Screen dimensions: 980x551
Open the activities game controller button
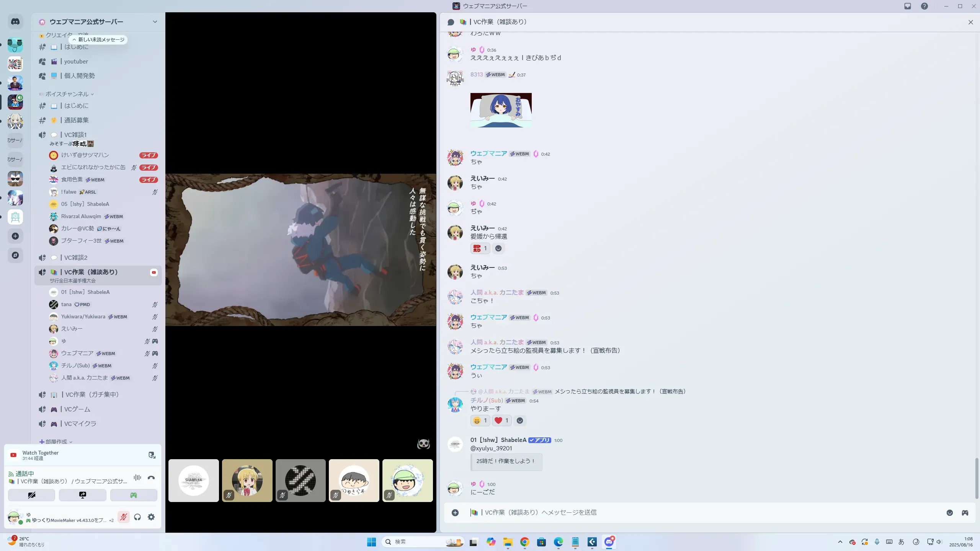[133, 495]
